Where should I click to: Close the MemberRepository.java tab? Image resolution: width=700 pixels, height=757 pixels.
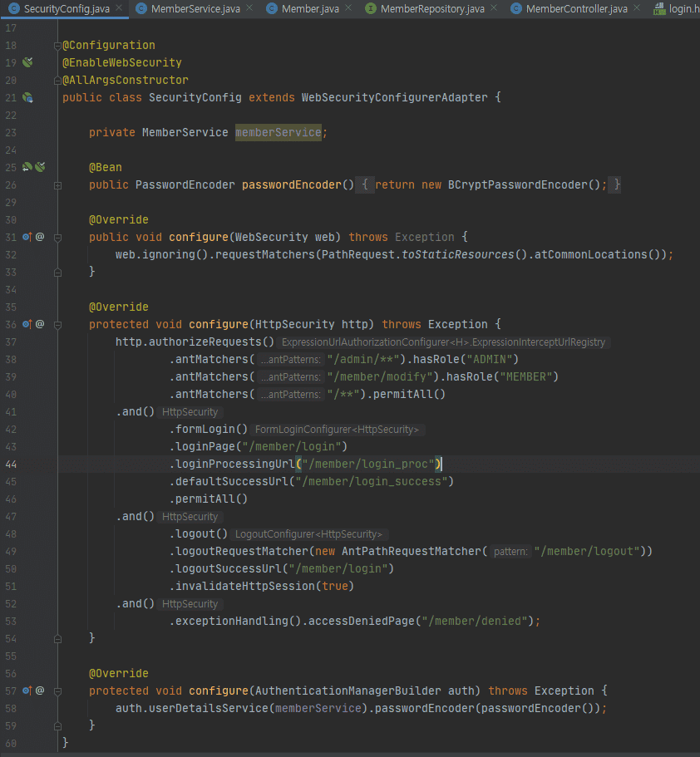(494, 8)
